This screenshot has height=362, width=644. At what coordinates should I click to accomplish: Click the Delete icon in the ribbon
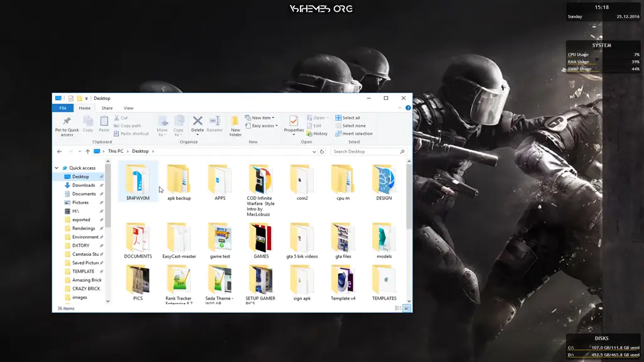tap(197, 121)
